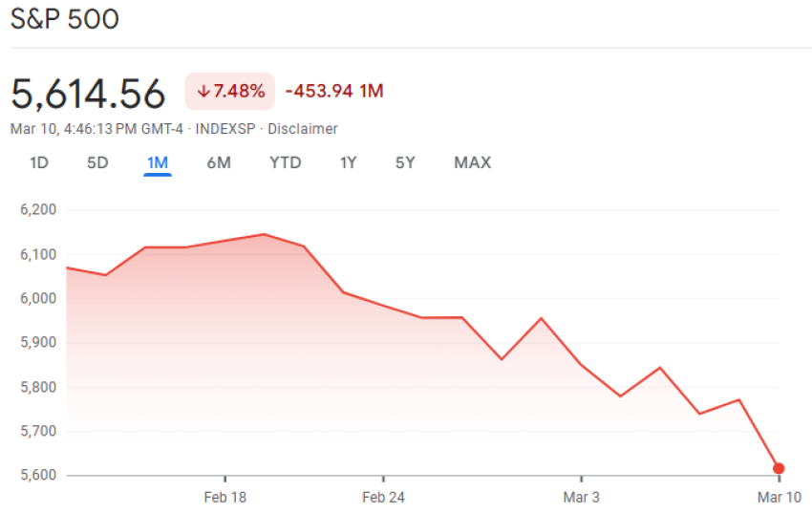Show the MAX history range
812x513 pixels.
click(472, 162)
